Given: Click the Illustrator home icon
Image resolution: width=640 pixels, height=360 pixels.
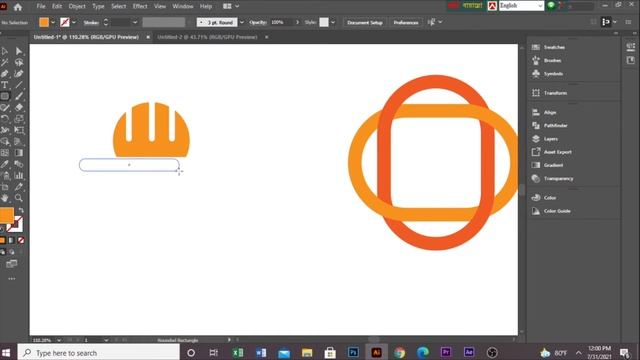Looking at the screenshot, I should 18,7.
